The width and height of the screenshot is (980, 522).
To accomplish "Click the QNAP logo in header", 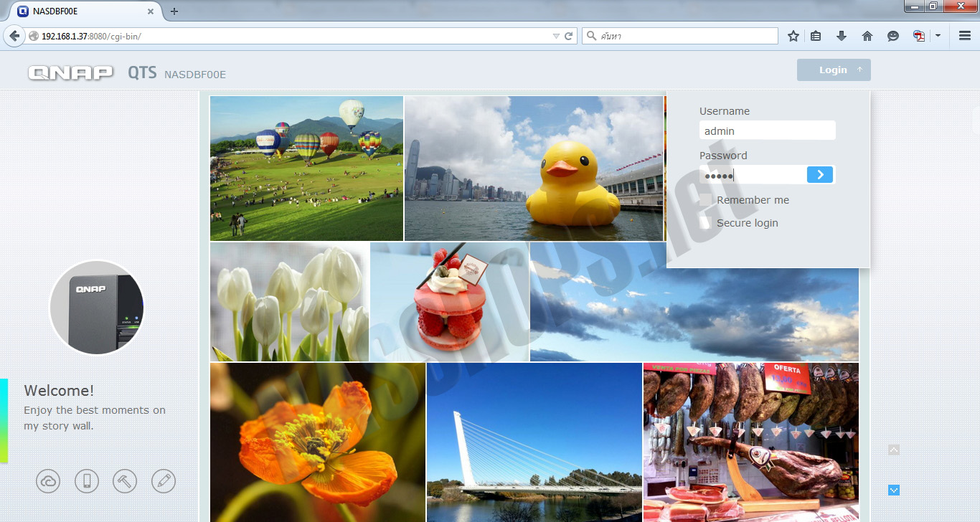I will (x=71, y=72).
